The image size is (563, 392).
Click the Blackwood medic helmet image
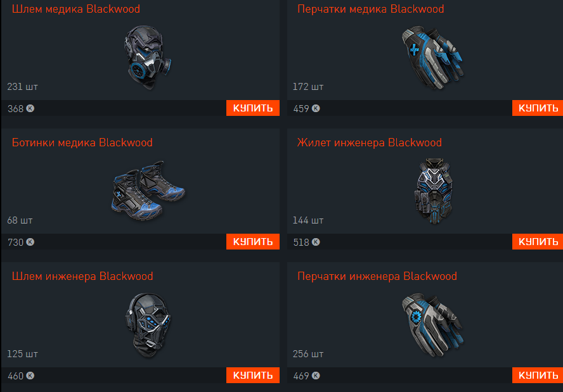(148, 58)
